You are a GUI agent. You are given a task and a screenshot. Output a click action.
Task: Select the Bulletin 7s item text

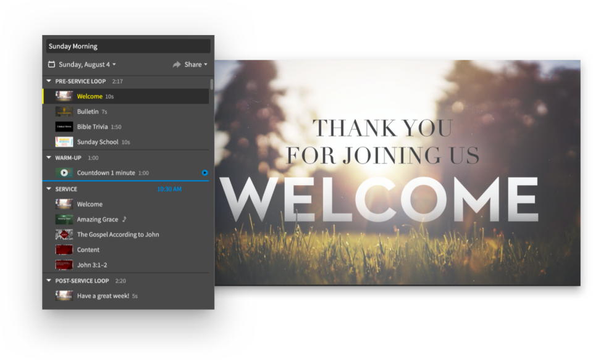coord(92,112)
